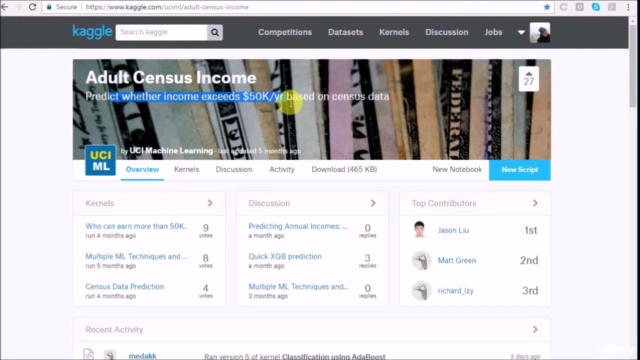Image resolution: width=640 pixels, height=360 pixels.
Task: Click the New Script button
Action: pyautogui.click(x=520, y=170)
